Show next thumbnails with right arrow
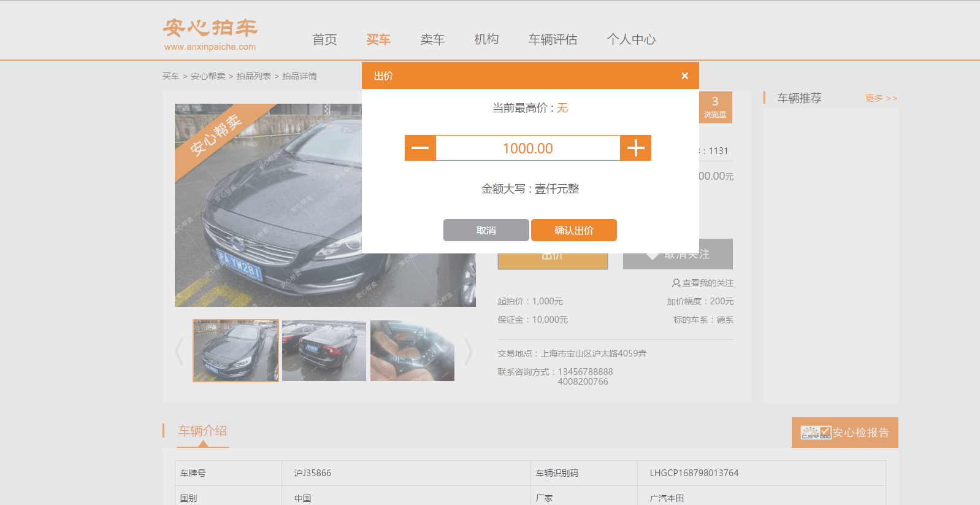The width and height of the screenshot is (980, 505). (x=469, y=352)
